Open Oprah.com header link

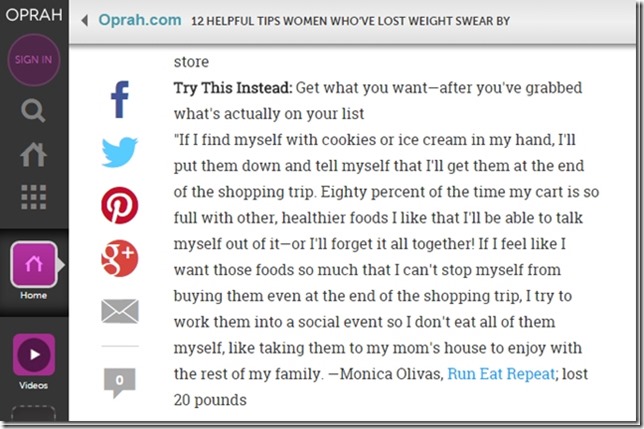click(140, 20)
